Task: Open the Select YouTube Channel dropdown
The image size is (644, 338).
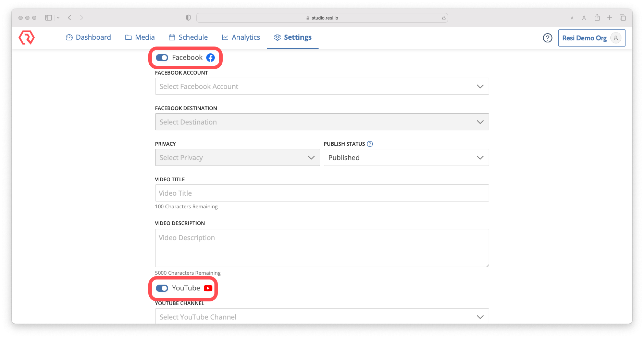Action: (x=322, y=317)
